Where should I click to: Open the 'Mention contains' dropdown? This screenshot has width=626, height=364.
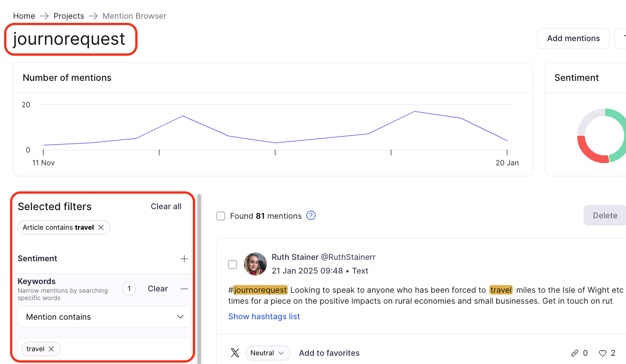click(x=104, y=317)
